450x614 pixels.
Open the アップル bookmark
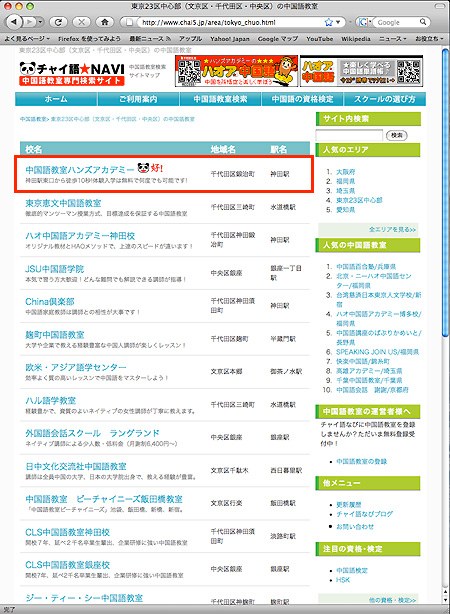[x=190, y=39]
